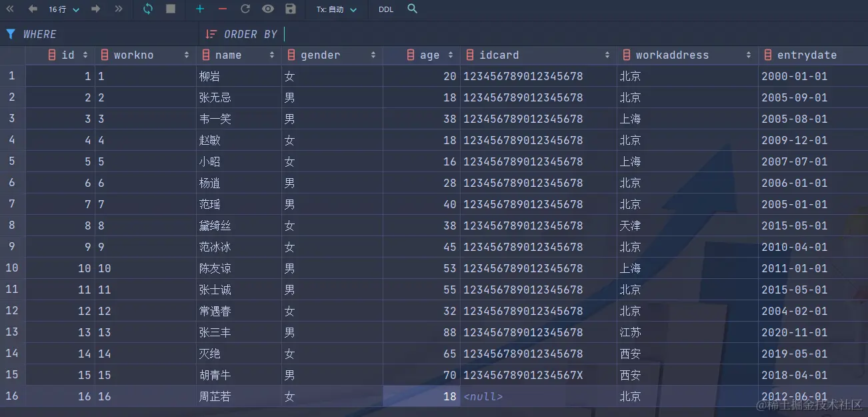Preview pending changes with eye icon
This screenshot has height=417, width=868.
268,9
